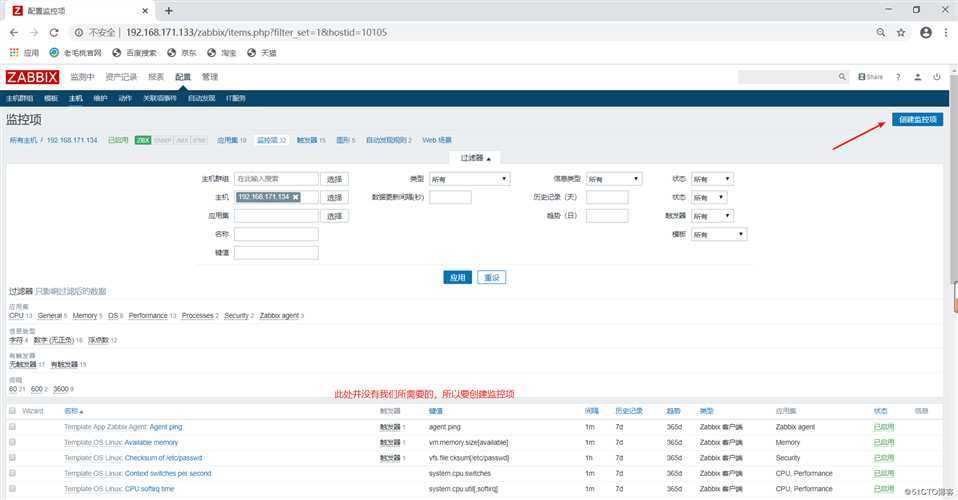Click the 键值 filter input field

pos(276,252)
